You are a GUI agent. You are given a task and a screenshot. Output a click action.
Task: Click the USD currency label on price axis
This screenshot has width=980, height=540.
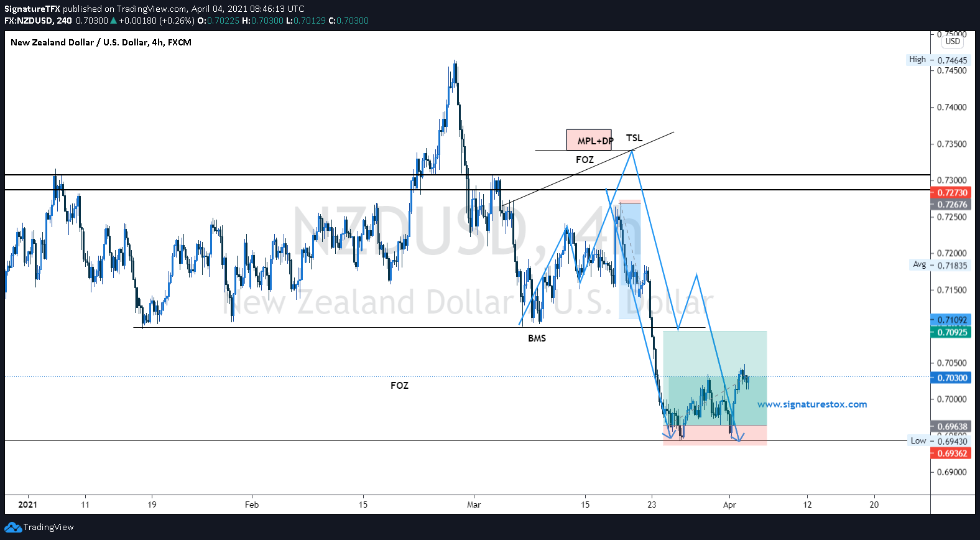[953, 42]
